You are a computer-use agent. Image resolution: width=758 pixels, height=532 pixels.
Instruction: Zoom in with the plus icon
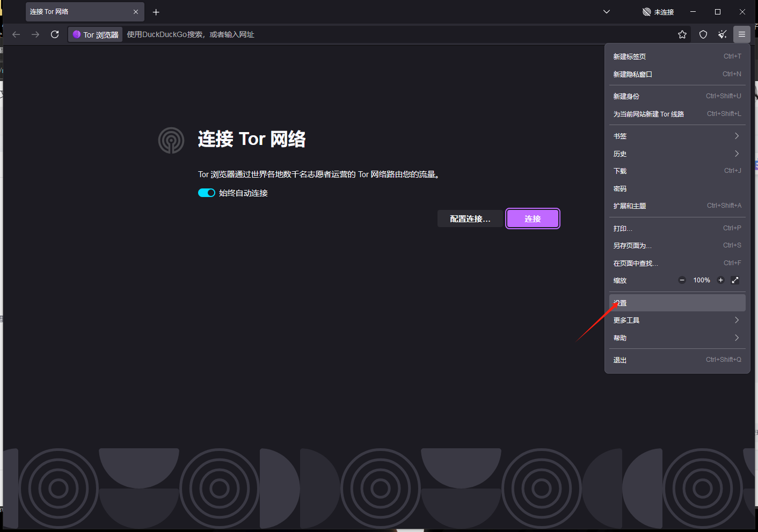pos(721,280)
